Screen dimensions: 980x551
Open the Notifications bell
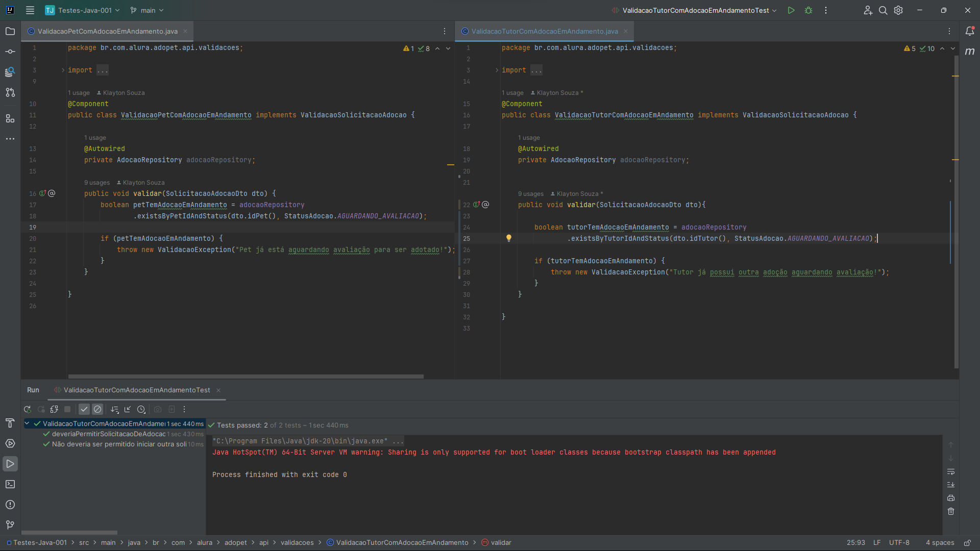pyautogui.click(x=970, y=31)
